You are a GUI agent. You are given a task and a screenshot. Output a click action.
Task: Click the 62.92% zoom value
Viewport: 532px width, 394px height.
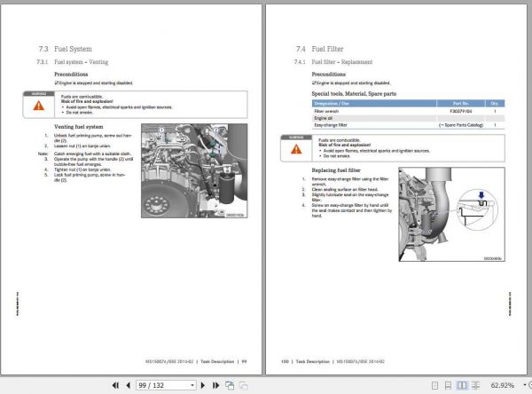(502, 385)
